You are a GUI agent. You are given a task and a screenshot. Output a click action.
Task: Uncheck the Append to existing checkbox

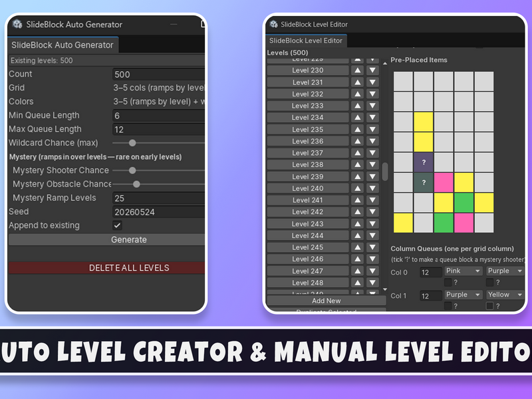pyautogui.click(x=118, y=225)
